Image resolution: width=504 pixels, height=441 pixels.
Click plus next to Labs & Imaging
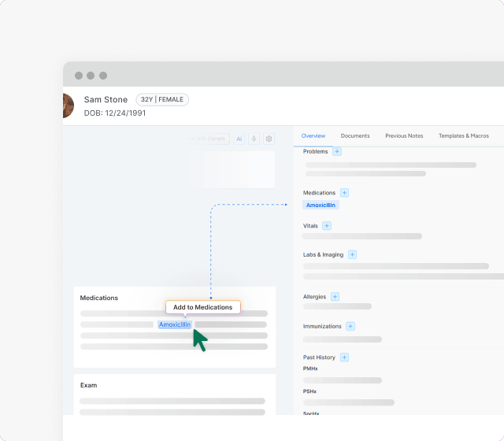coord(352,254)
